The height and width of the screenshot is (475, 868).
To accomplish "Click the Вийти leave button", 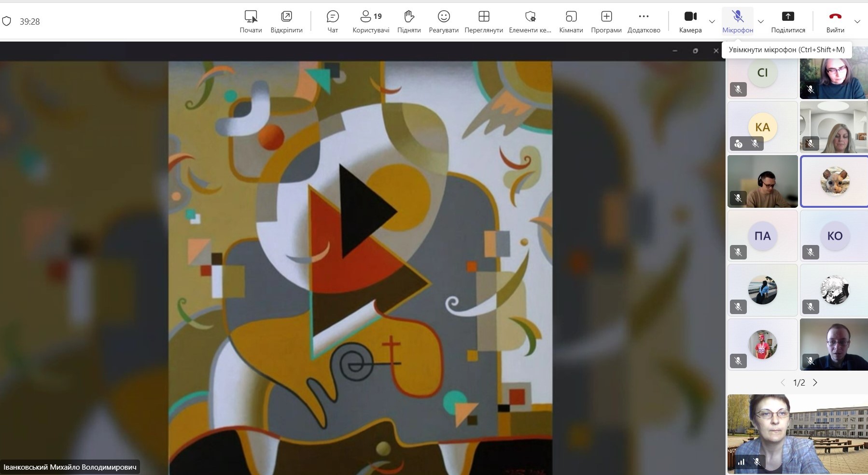I will pyautogui.click(x=835, y=21).
